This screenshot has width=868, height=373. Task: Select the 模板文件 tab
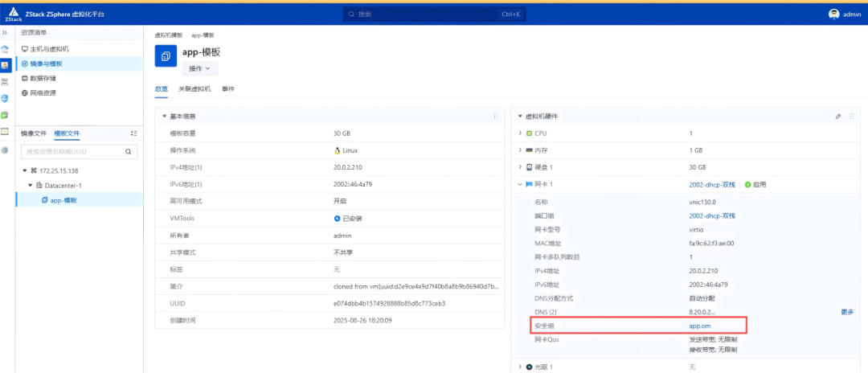[x=67, y=133]
